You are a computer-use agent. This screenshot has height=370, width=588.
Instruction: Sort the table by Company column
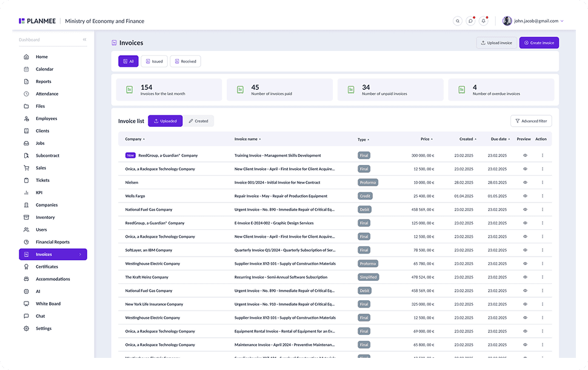[x=135, y=140]
